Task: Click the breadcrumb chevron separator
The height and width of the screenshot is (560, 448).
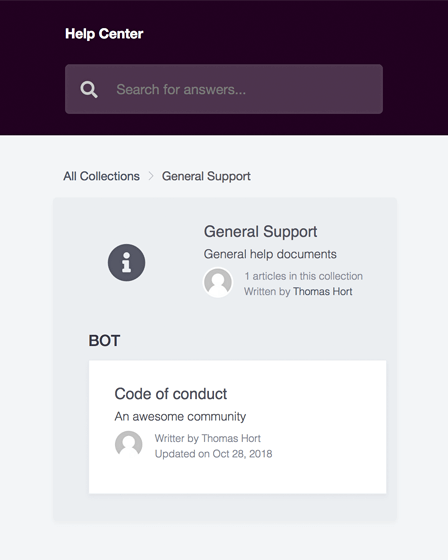Action: point(151,176)
